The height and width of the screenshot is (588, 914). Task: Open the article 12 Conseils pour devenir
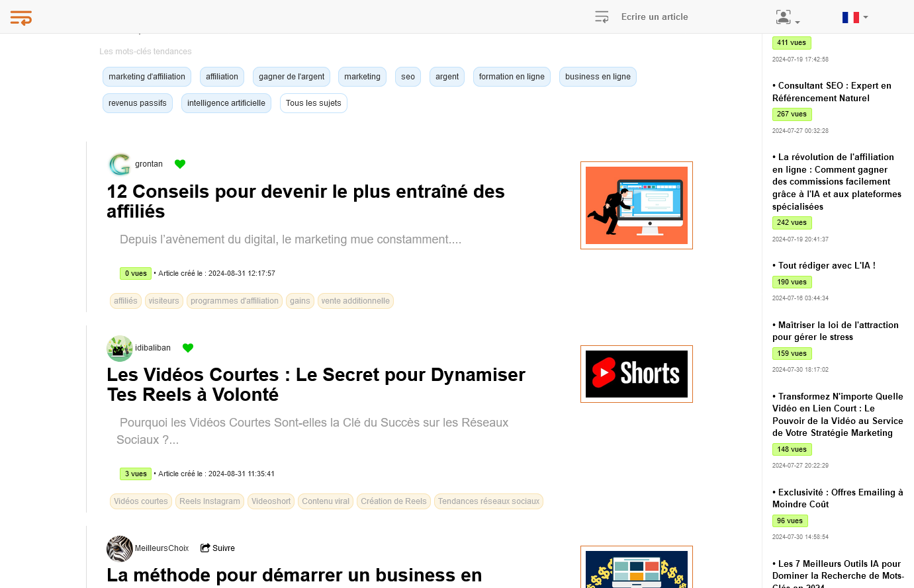click(305, 202)
